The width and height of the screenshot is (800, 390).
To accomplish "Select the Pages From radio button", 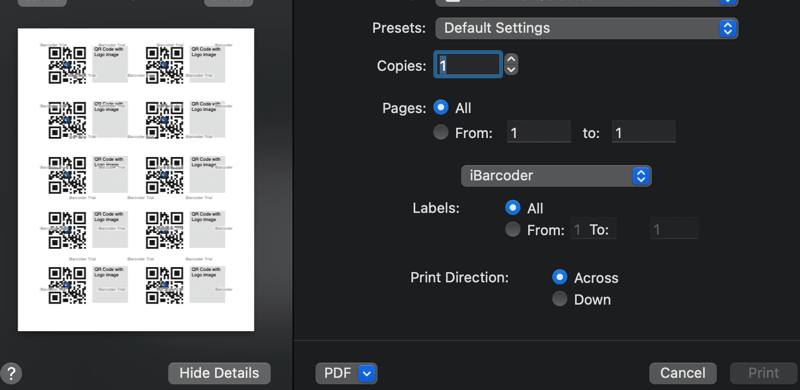I will pyautogui.click(x=441, y=133).
